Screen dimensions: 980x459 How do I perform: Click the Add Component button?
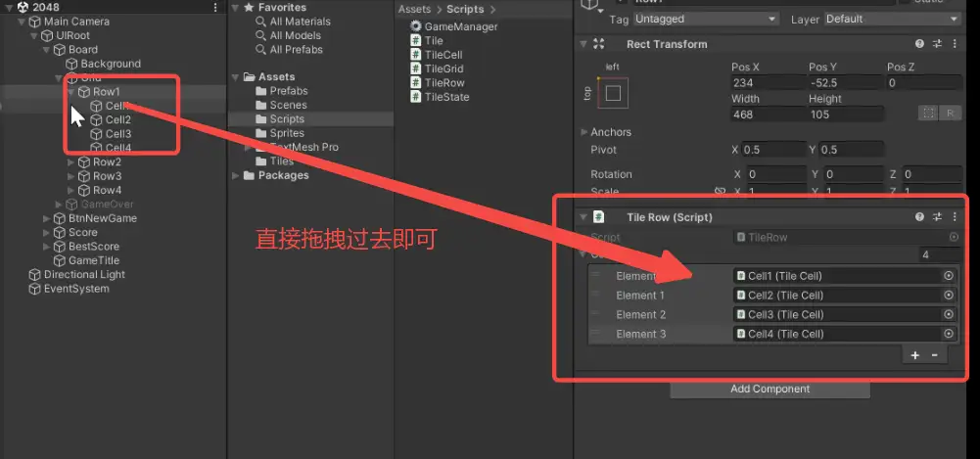click(x=770, y=390)
